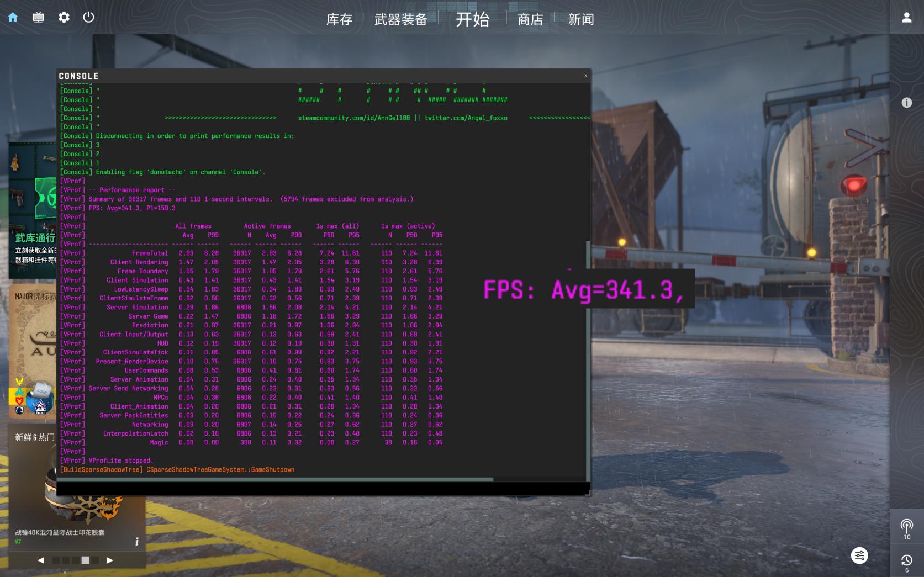The image size is (924, 577).
Task: Show next featured item with right arrow
Action: click(x=110, y=560)
